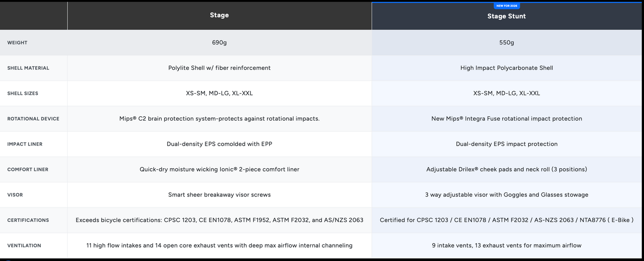Click Polylite Shell w/ fiber reinforcement text
Image resolution: width=644 pixels, height=261 pixels.
click(219, 68)
